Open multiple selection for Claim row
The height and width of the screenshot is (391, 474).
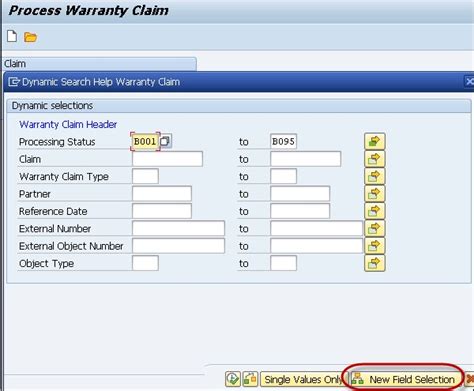(375, 159)
